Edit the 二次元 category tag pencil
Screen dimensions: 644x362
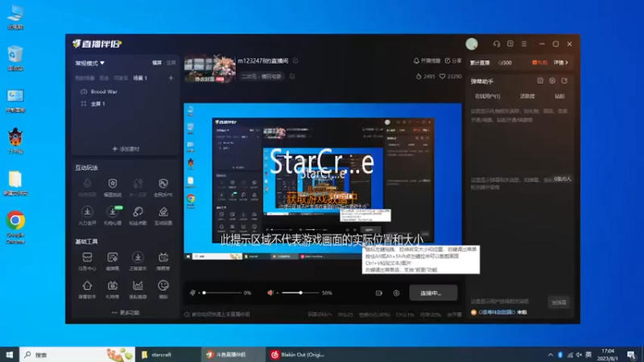[292, 76]
